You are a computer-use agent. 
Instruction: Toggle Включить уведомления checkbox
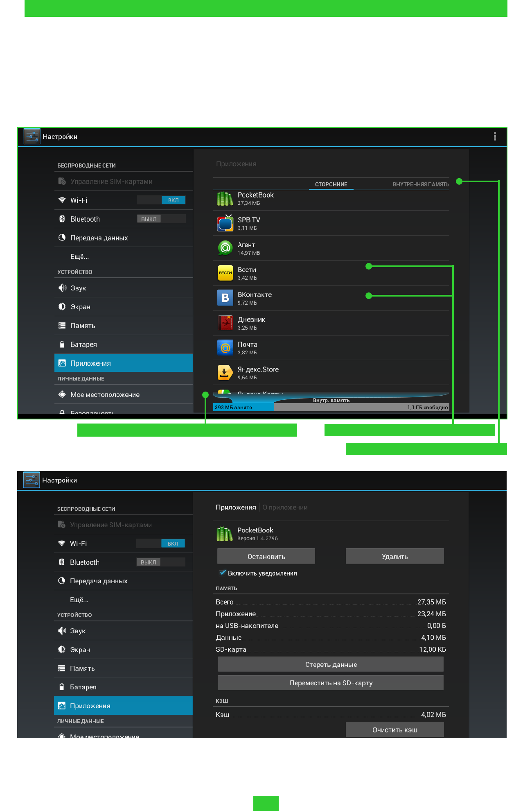[222, 573]
